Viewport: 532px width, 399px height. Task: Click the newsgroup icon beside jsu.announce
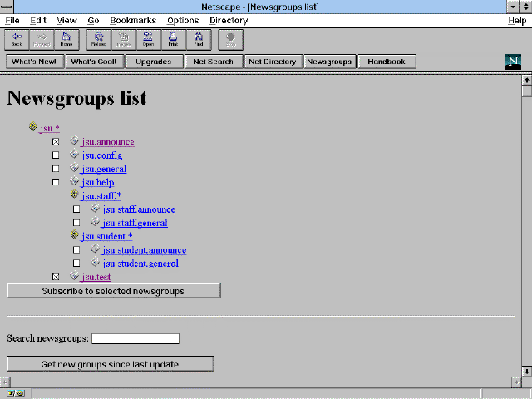click(x=74, y=140)
